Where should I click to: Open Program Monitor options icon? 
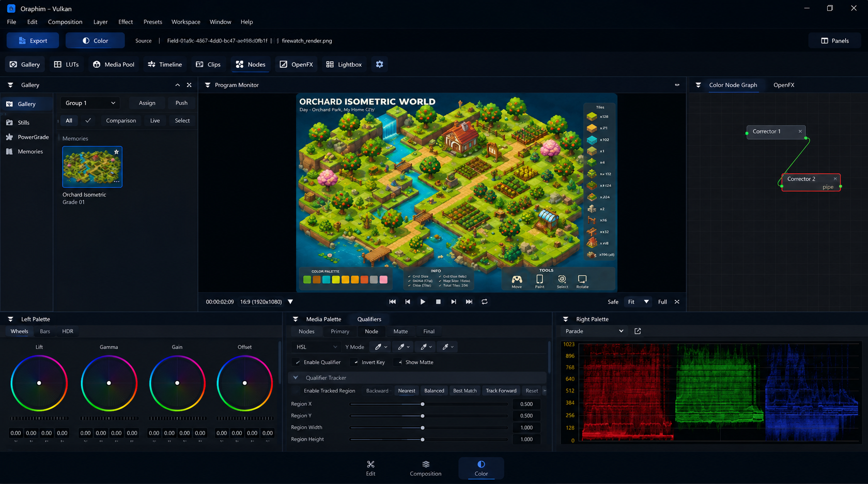point(677,85)
